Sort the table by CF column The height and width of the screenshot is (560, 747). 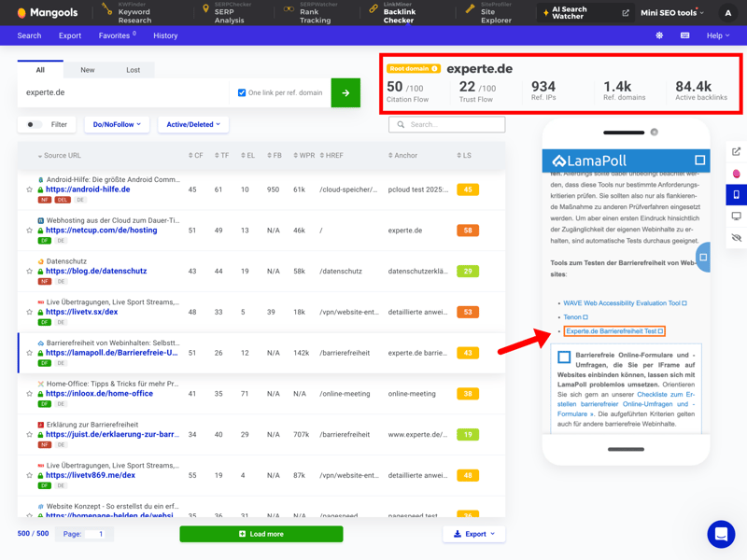195,156
